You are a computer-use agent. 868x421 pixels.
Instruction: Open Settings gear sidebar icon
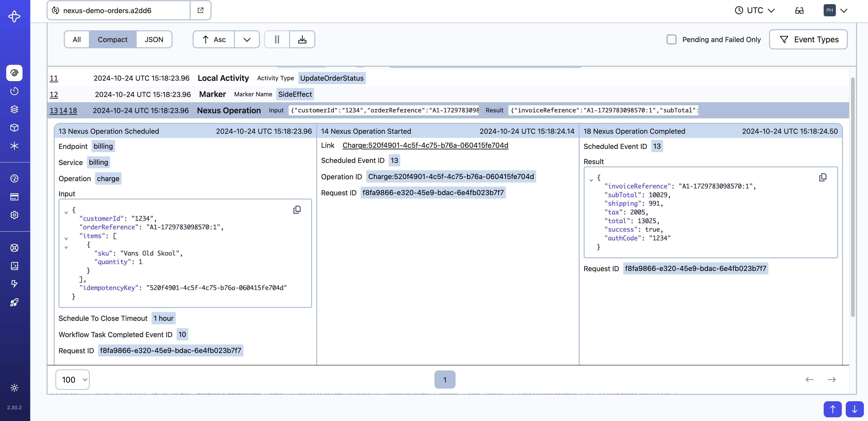[x=14, y=215]
